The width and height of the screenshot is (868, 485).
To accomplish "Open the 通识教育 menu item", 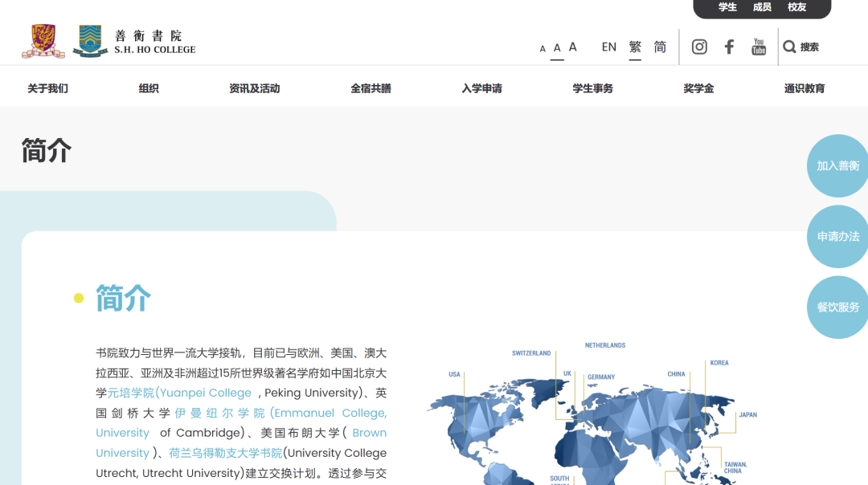I will pyautogui.click(x=805, y=88).
